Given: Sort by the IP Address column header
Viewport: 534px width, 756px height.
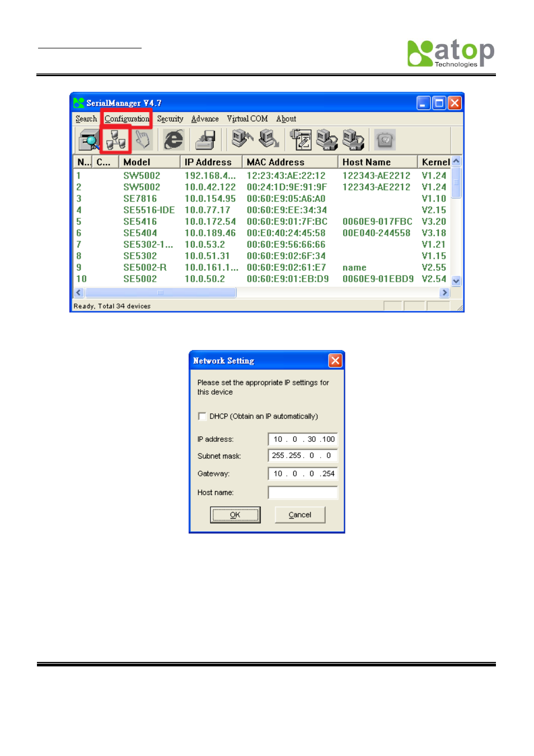Looking at the screenshot, I should (211, 162).
